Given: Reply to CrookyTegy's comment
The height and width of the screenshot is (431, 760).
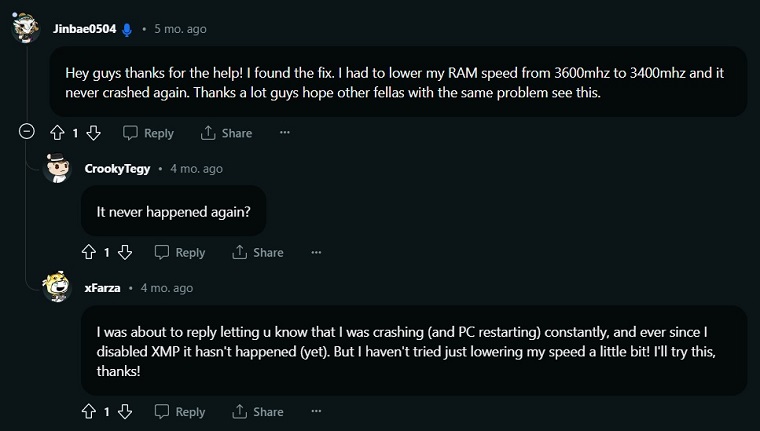Looking at the screenshot, I should 180,252.
